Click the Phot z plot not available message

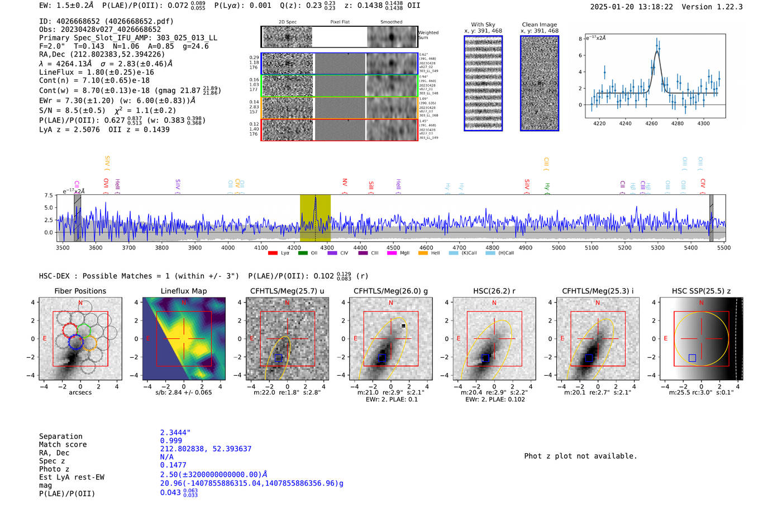(x=580, y=456)
